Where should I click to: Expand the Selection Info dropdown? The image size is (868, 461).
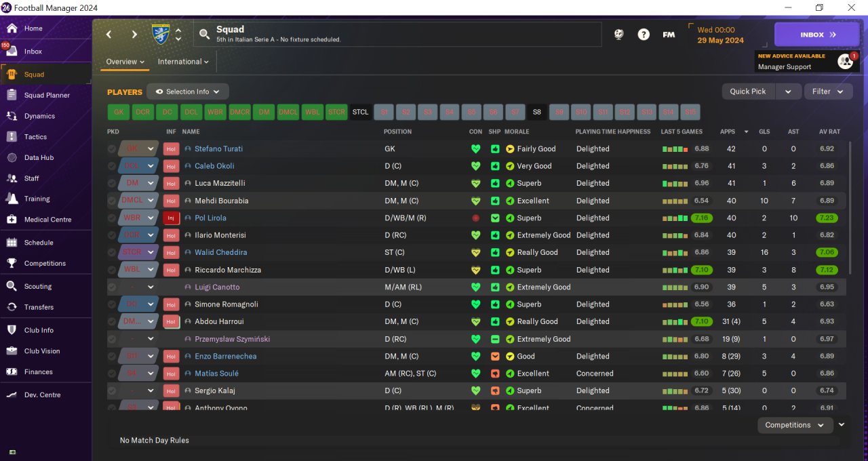[x=188, y=92]
